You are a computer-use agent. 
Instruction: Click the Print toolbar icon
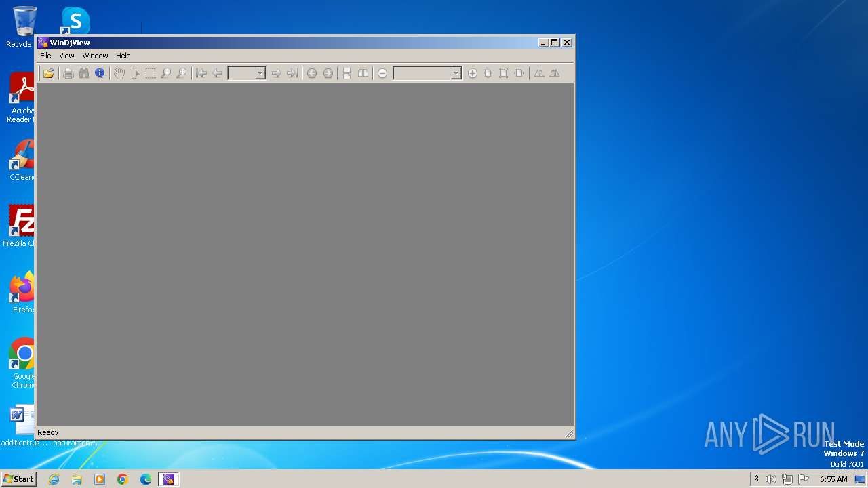pos(68,73)
